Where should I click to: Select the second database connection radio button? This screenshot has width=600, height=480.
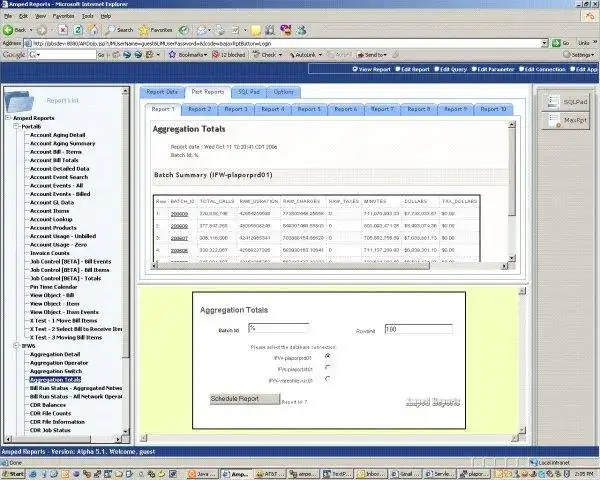[328, 367]
